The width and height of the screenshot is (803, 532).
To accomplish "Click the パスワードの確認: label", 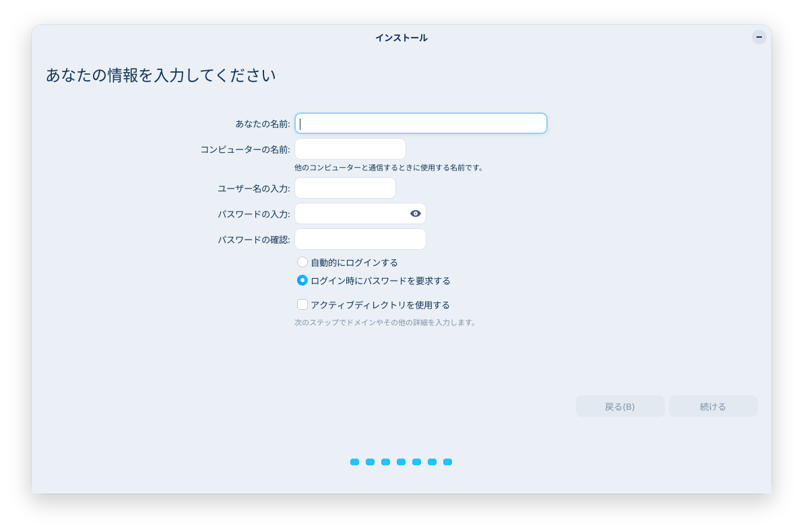I will pos(254,240).
